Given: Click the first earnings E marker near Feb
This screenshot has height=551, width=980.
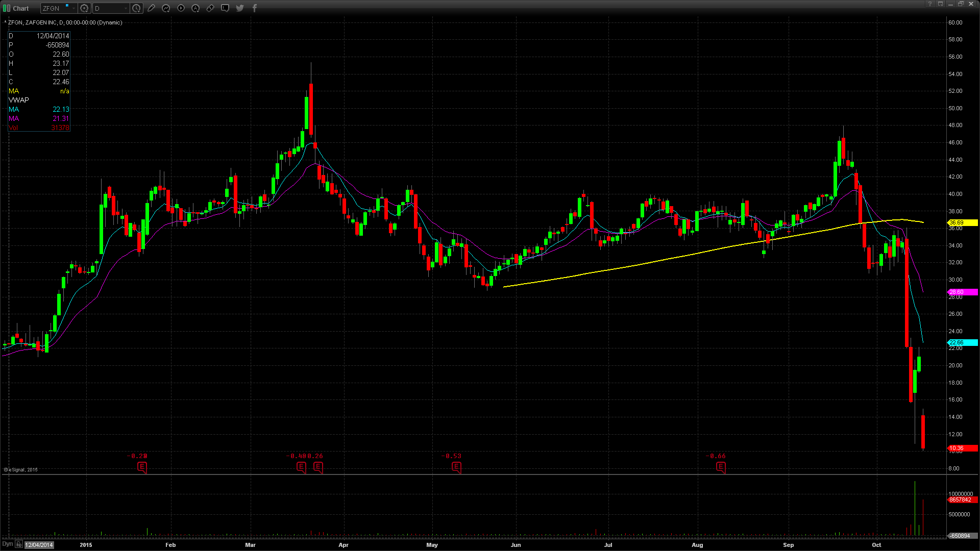Looking at the screenshot, I should click(x=142, y=467).
